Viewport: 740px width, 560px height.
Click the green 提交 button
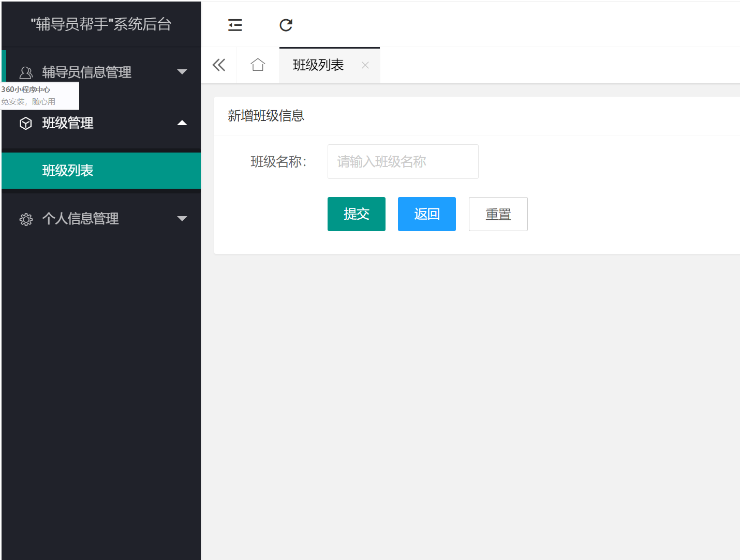356,214
